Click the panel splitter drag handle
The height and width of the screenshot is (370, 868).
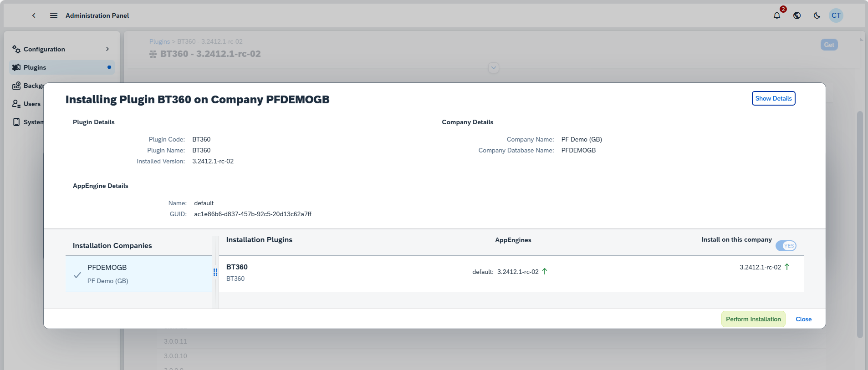(215, 272)
